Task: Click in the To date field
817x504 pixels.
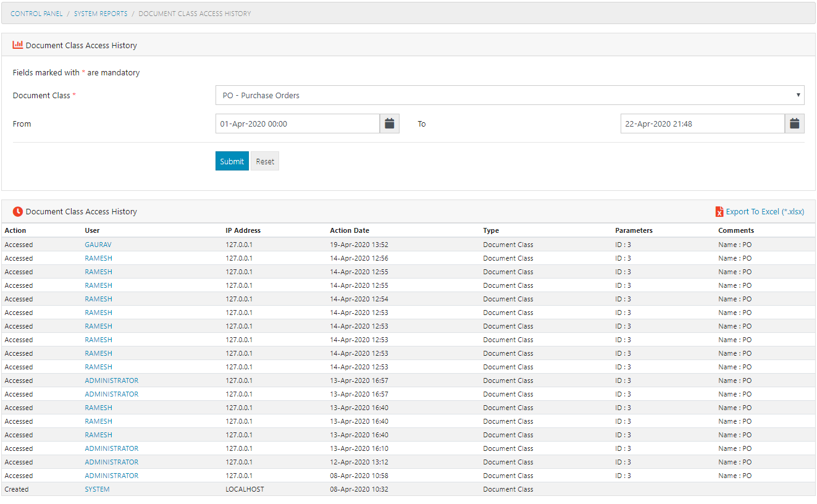Action: [x=702, y=124]
